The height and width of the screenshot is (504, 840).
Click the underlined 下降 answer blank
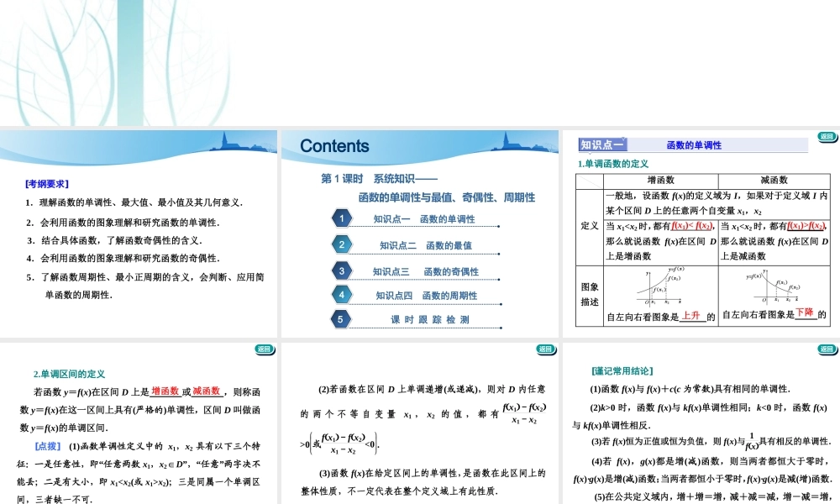click(805, 312)
